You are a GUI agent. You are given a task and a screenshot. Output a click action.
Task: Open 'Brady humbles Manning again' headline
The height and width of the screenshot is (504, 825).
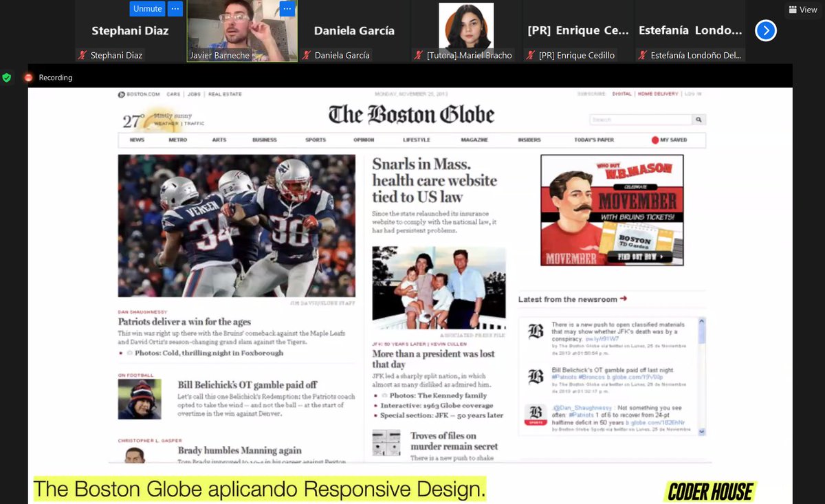point(240,450)
